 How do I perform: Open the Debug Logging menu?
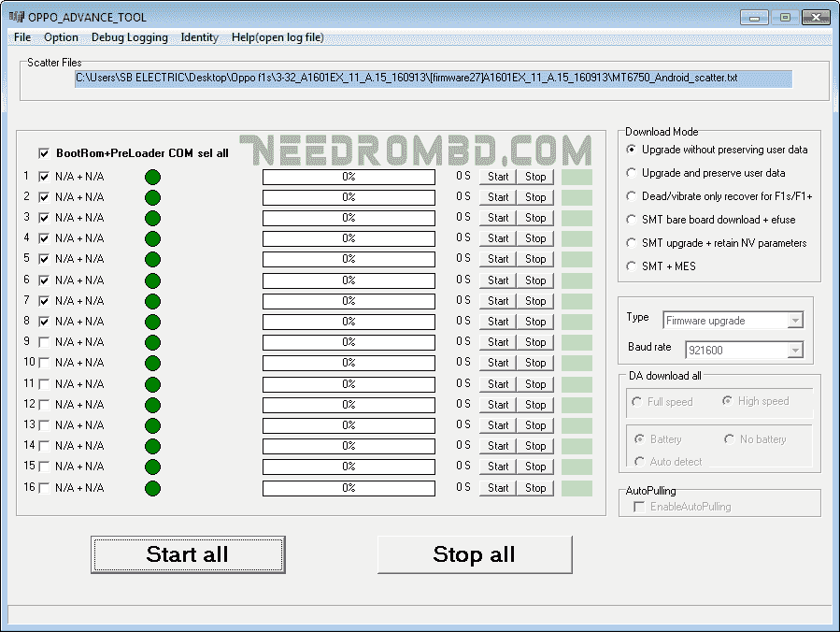pyautogui.click(x=130, y=37)
